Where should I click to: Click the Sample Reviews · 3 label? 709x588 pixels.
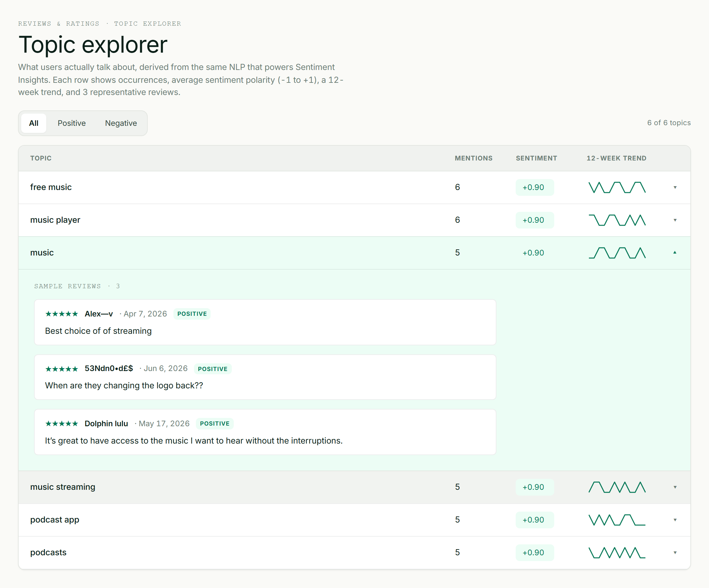coord(77,286)
